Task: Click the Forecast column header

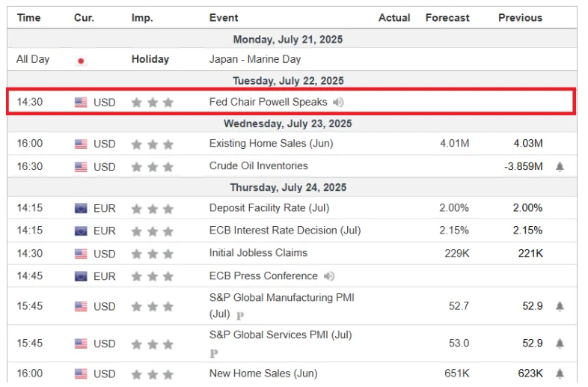Action: [x=447, y=18]
